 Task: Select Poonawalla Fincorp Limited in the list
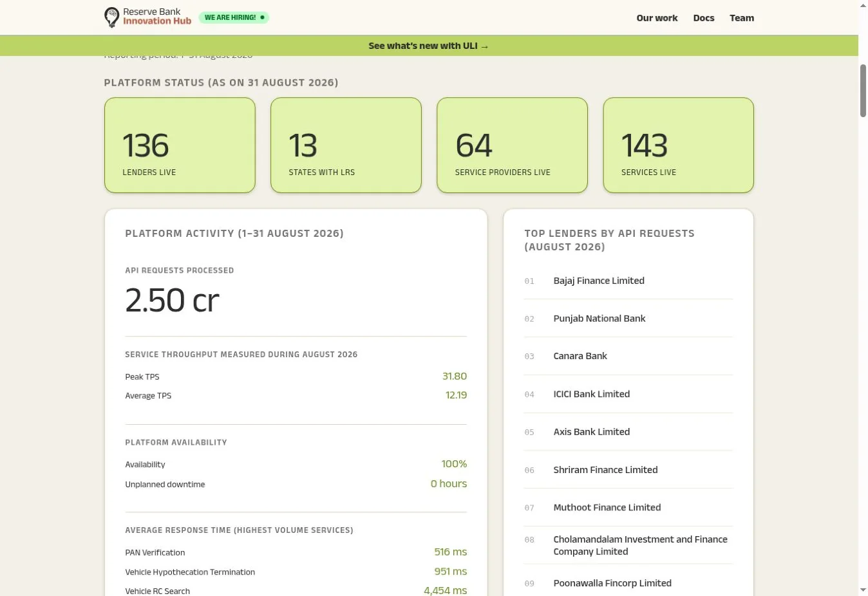click(x=612, y=583)
